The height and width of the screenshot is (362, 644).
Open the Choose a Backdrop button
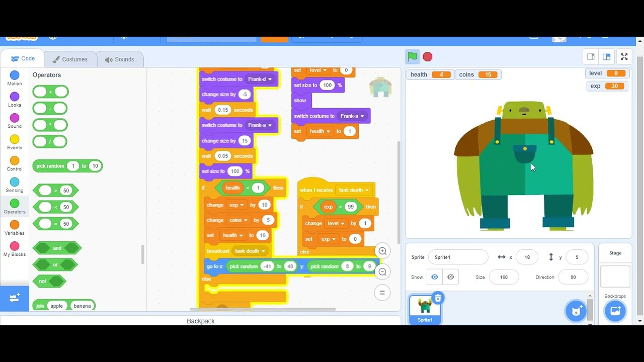tap(615, 311)
